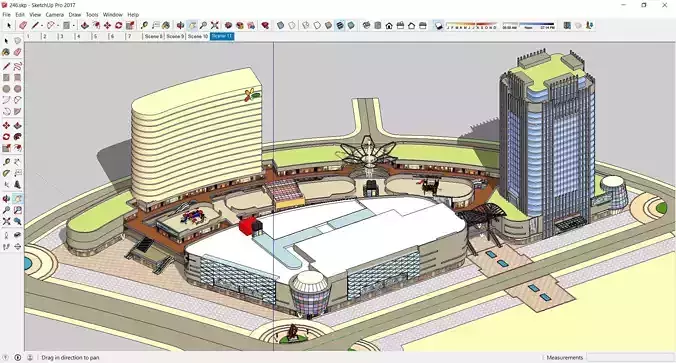Click the red cube roof object in the model
Image resolution: width=676 pixels, height=363 pixels.
(x=248, y=226)
